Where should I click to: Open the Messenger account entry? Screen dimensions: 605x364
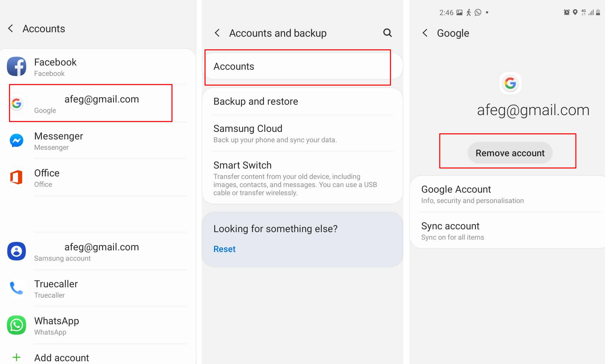pyautogui.click(x=98, y=140)
